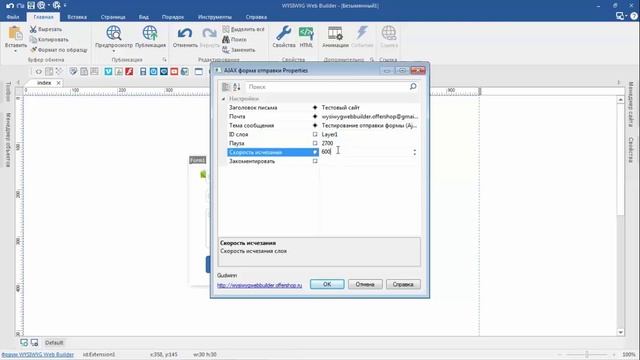Open the Customize Quick Access Toolbar dropdown
Viewport: 640px width, 360px height.
click(65, 5)
